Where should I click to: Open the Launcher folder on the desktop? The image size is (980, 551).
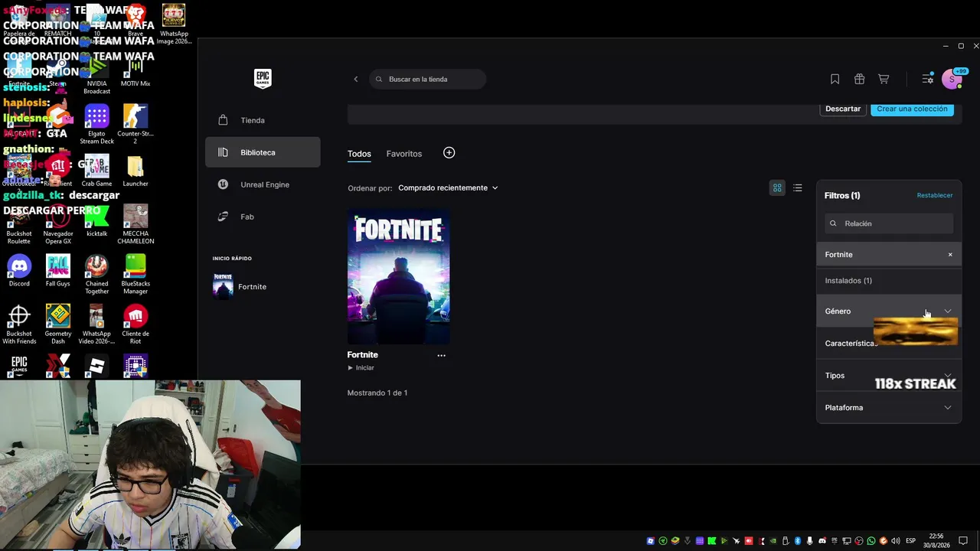(136, 171)
